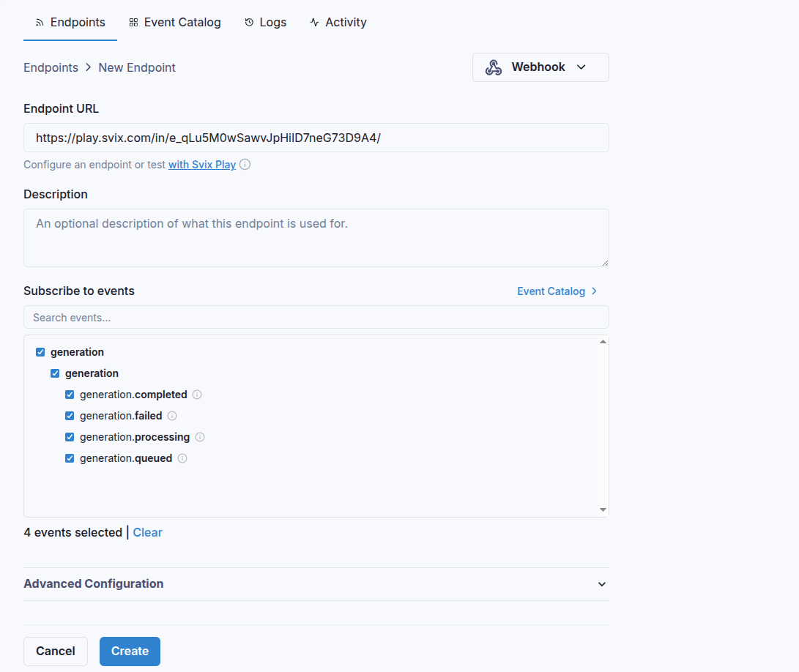Open the Webhook endpoint type dropdown
The image size is (799, 672).
coord(581,67)
